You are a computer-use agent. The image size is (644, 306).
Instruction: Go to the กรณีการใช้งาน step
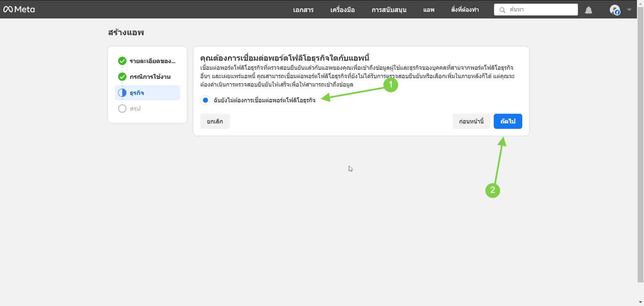(147, 77)
